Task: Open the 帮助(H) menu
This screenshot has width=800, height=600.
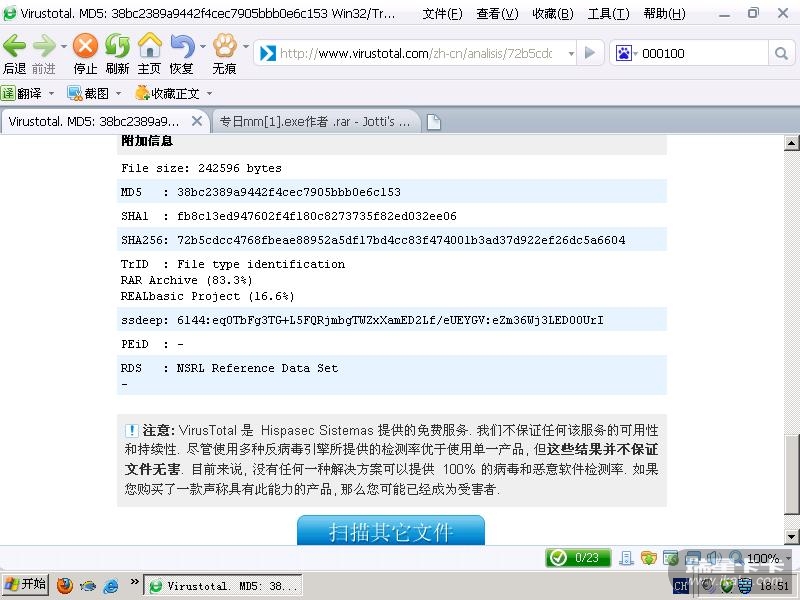Action: tap(664, 14)
